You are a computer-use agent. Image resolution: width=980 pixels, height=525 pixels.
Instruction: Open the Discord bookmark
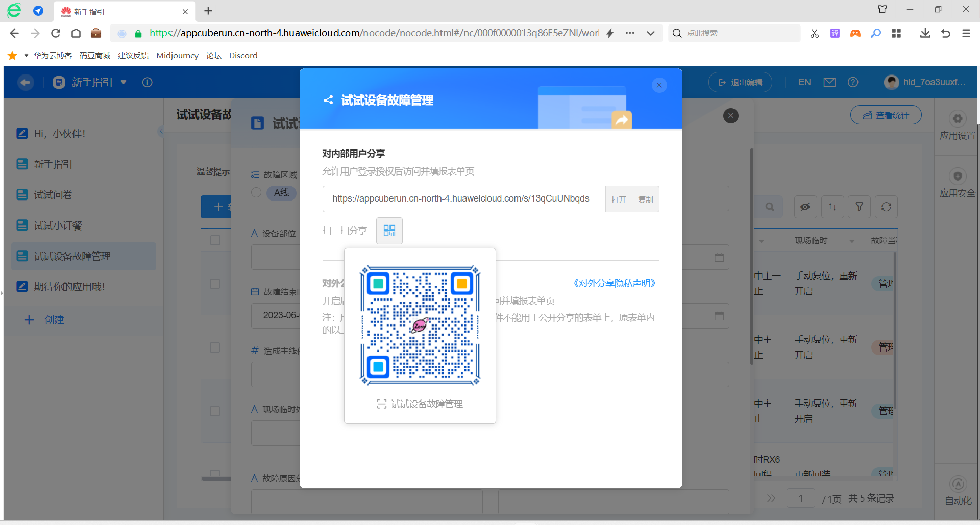pos(243,55)
